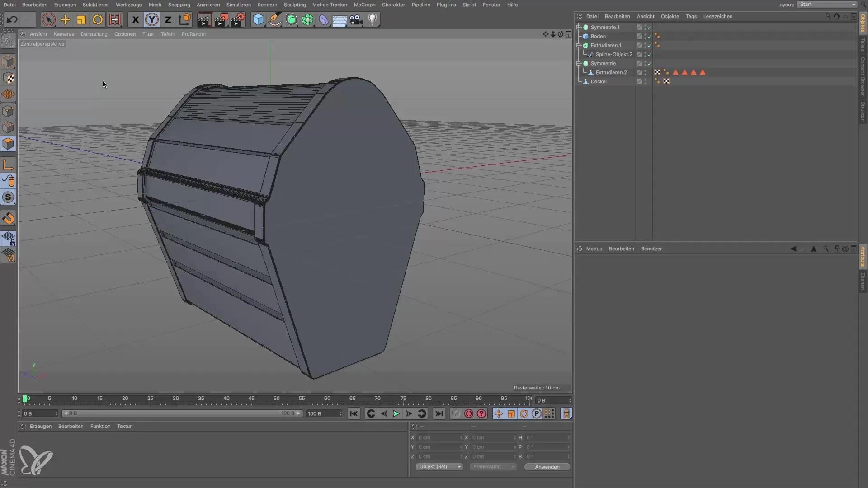Open viewport Darstellung menu

(x=94, y=34)
